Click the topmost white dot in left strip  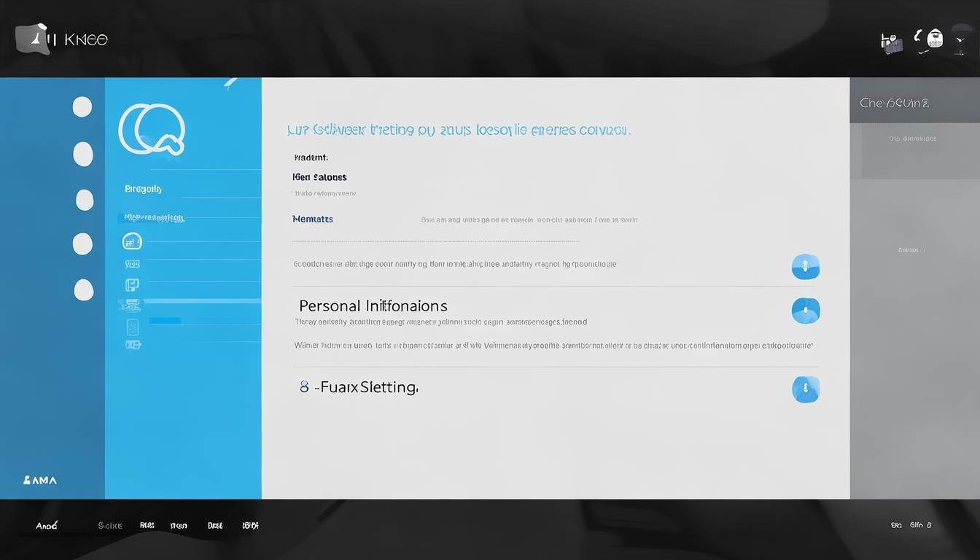pyautogui.click(x=82, y=107)
